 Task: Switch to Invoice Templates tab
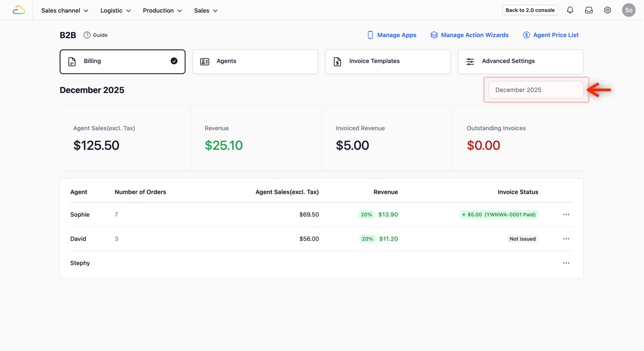(x=388, y=61)
